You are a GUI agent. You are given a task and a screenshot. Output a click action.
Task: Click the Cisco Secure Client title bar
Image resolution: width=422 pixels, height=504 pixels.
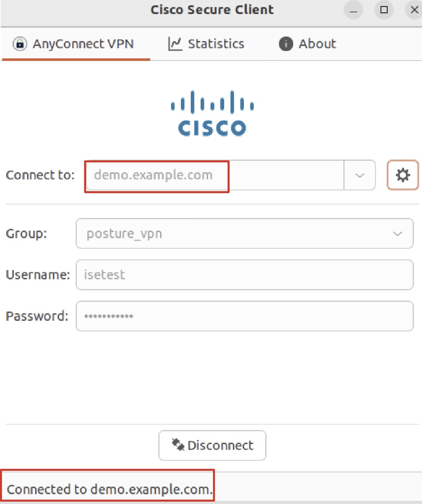point(212,10)
